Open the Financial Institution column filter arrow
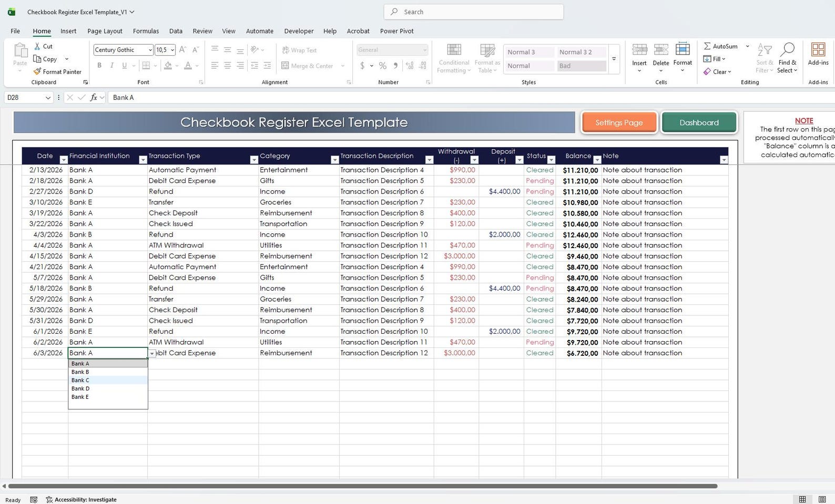835x504 pixels. coord(142,160)
